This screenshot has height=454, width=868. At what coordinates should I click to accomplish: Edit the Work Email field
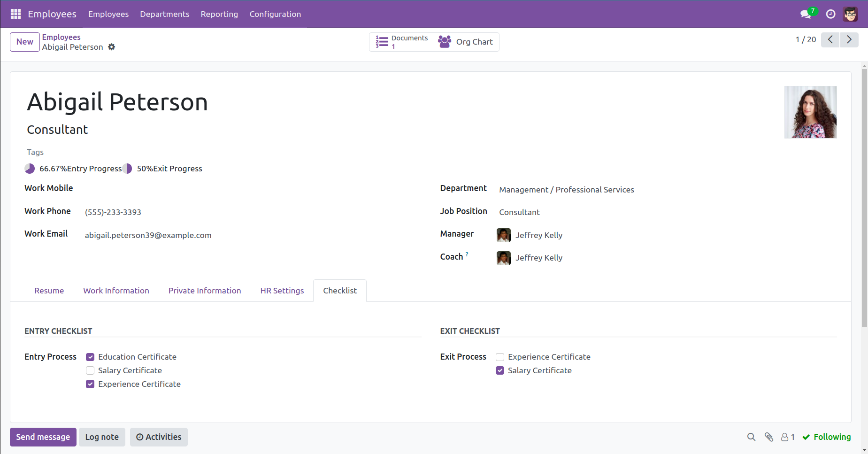click(251, 235)
